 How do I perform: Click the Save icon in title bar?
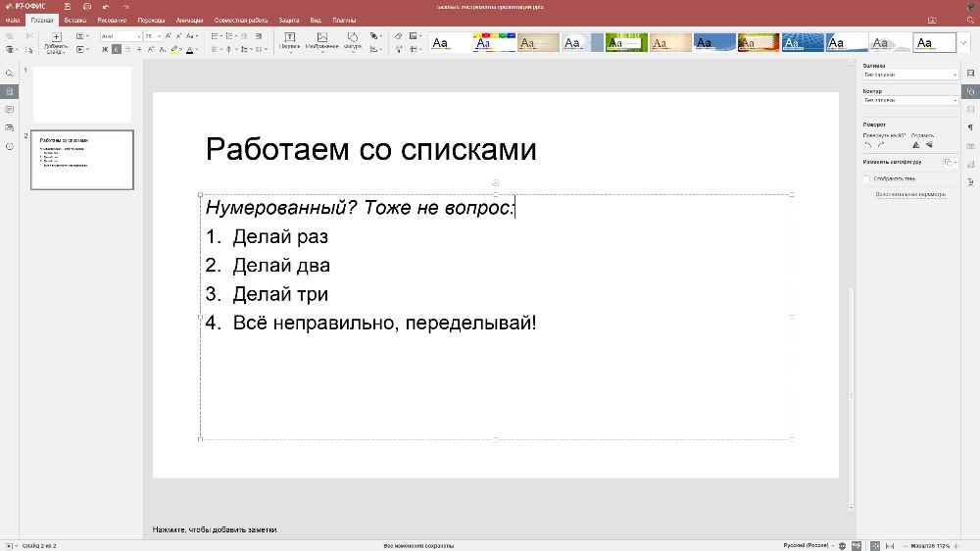[66, 7]
